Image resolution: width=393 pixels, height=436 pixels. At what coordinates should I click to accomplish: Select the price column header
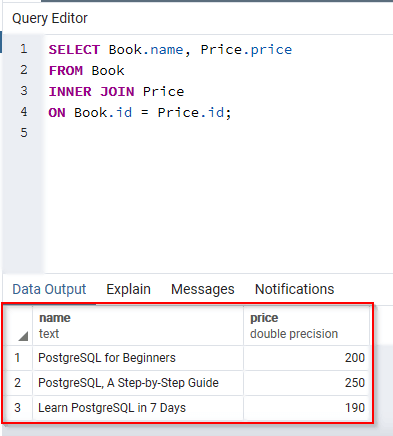(306, 326)
